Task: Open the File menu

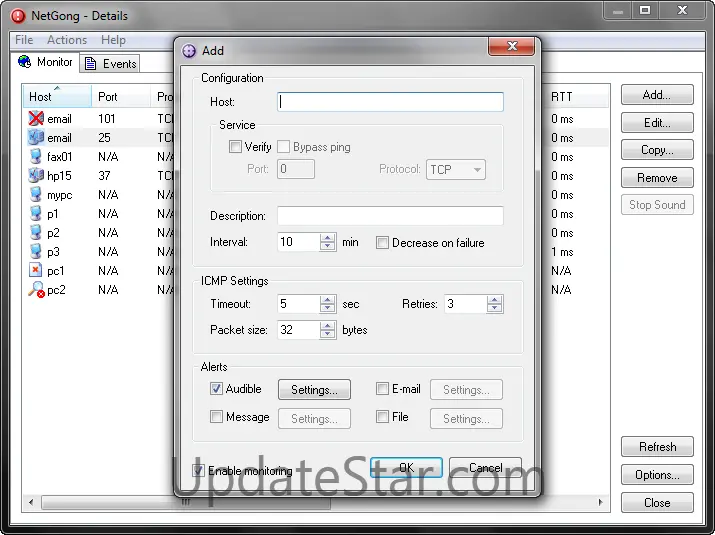Action: pyautogui.click(x=24, y=40)
